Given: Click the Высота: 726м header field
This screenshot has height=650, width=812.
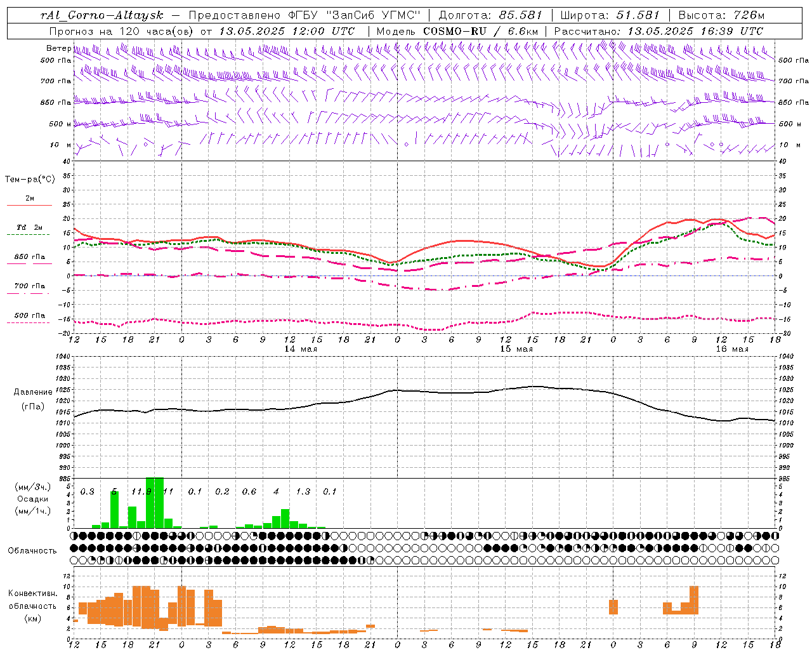Looking at the screenshot, I should point(721,15).
